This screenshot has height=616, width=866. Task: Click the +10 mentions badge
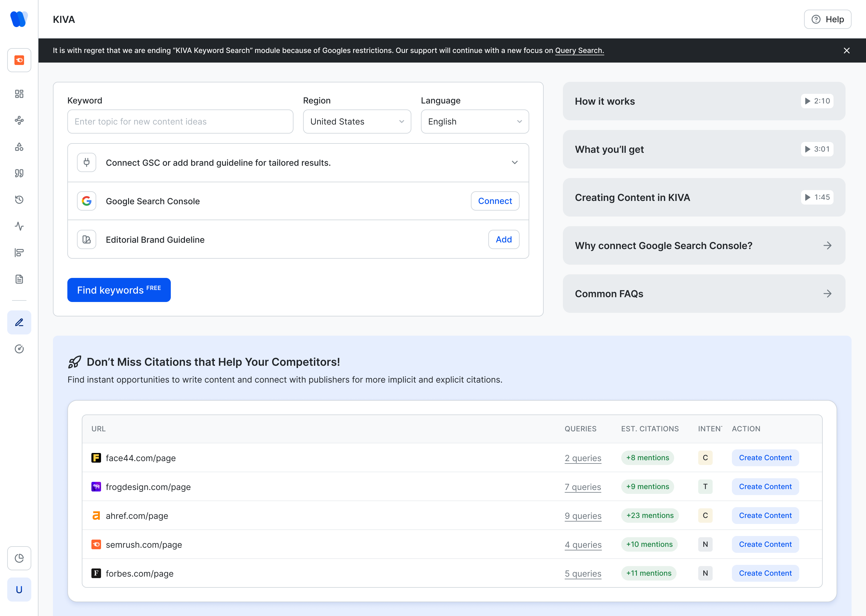[649, 544]
